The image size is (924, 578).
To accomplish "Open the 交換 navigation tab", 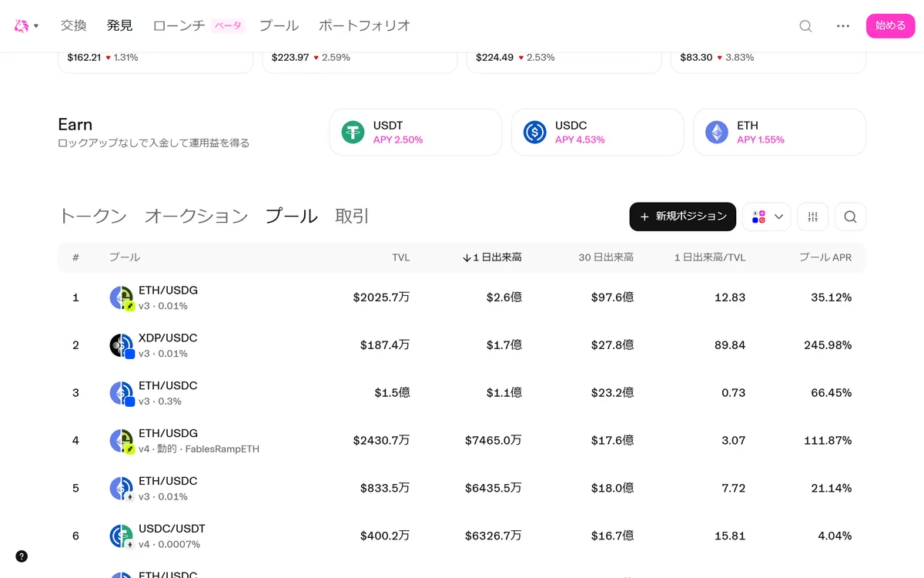I will coord(74,25).
